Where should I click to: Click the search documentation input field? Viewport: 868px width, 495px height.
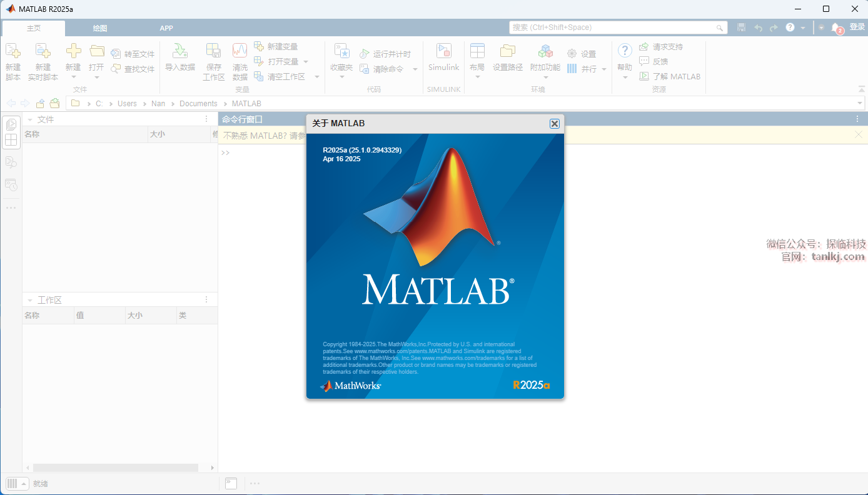(x=613, y=27)
